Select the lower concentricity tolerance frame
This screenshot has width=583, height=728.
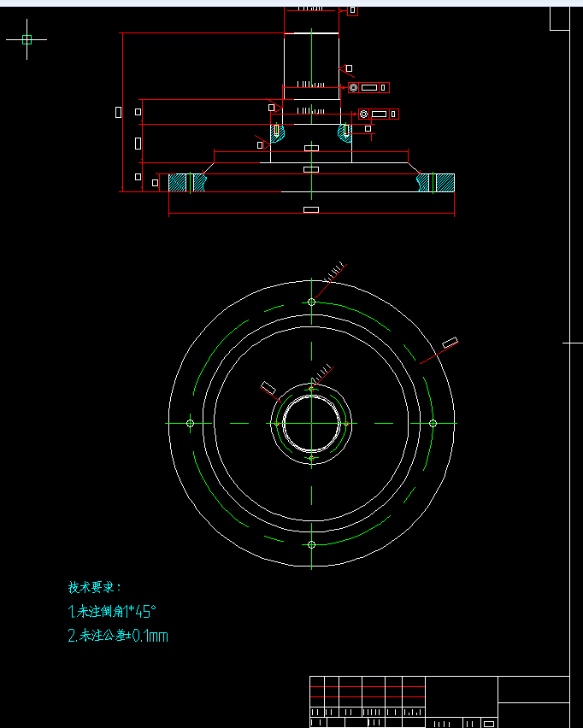click(379, 114)
